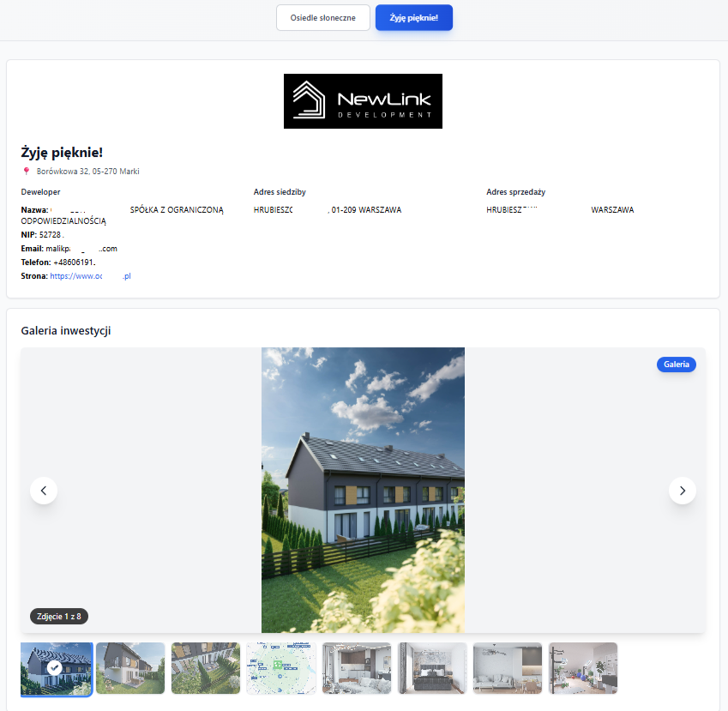Select the third thumbnail showing aerial garden view
This screenshot has height=711, width=728.
point(206,668)
